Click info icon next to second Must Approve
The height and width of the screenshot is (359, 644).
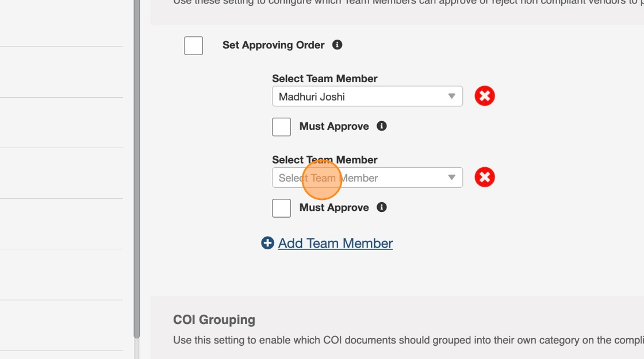tap(382, 207)
